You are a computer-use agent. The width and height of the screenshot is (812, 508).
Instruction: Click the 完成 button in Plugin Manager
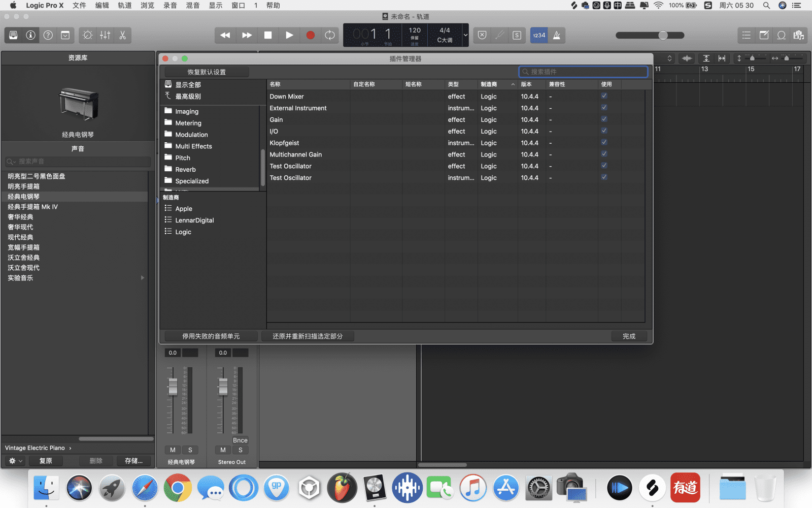(629, 336)
